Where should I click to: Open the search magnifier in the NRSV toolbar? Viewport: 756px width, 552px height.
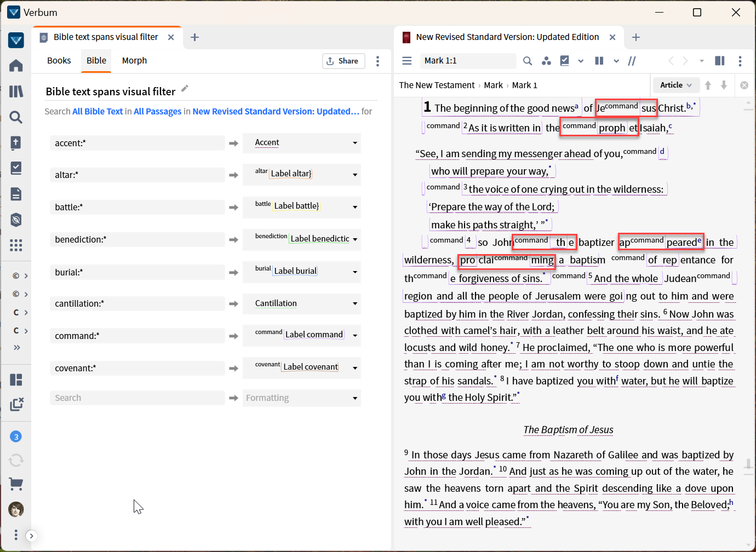527,61
